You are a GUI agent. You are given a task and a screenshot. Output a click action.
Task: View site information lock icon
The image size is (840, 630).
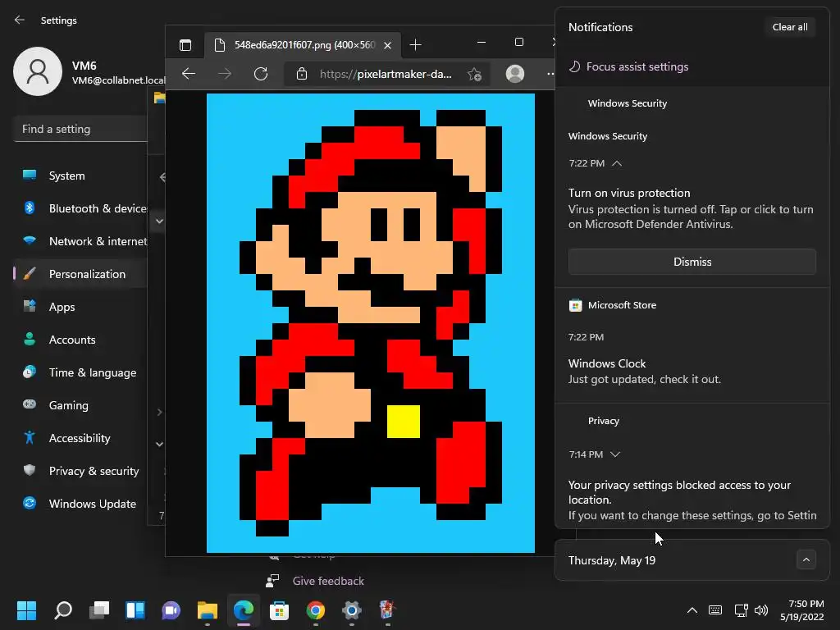[302, 74]
